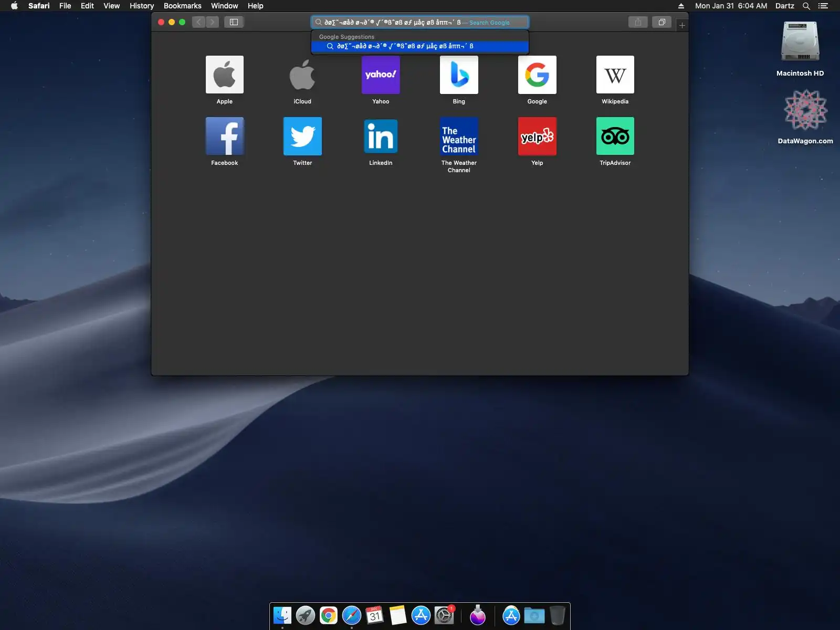
Task: Open the purple sphere app in Dock
Action: pyautogui.click(x=478, y=615)
